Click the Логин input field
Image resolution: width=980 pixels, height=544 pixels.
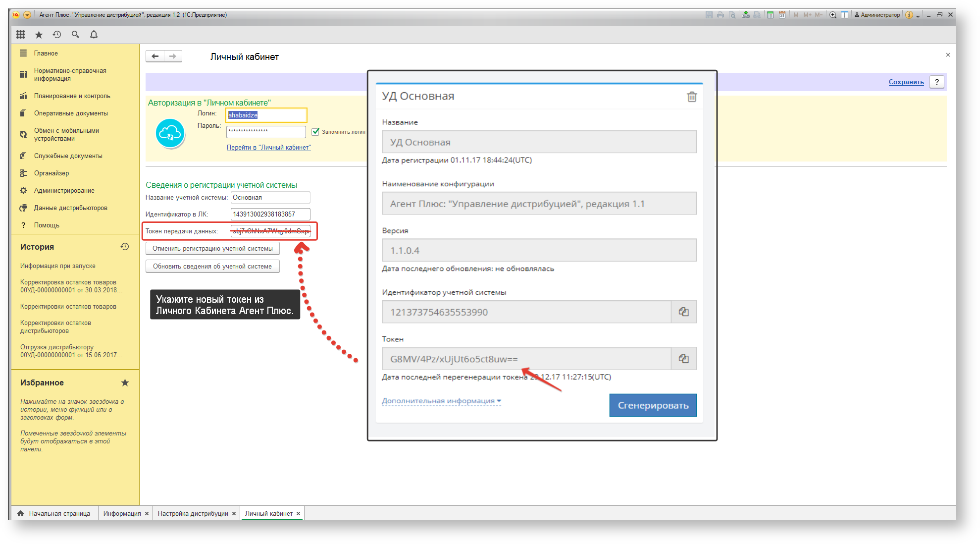click(266, 115)
